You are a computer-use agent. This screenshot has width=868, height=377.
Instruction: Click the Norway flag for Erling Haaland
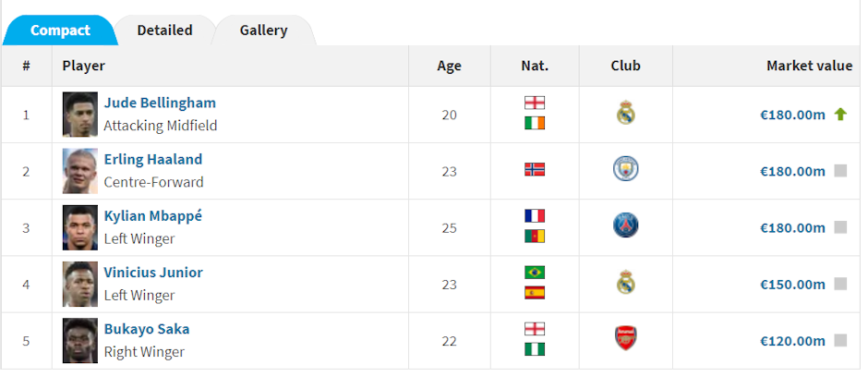click(x=535, y=169)
